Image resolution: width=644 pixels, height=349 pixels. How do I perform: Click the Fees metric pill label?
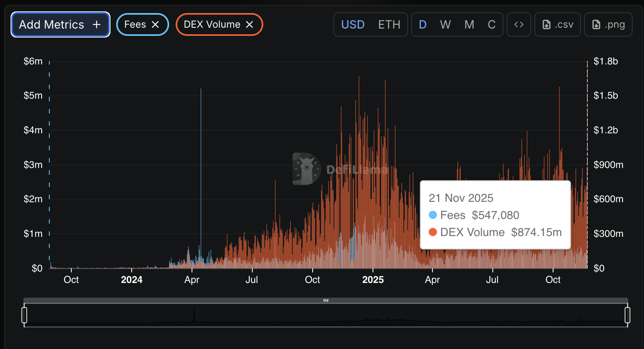tap(135, 25)
